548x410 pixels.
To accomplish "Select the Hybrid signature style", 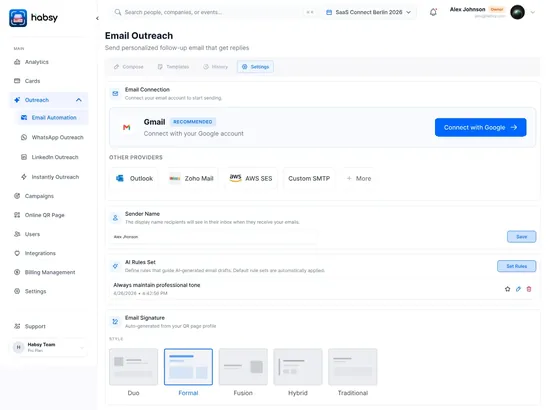I will [298, 367].
